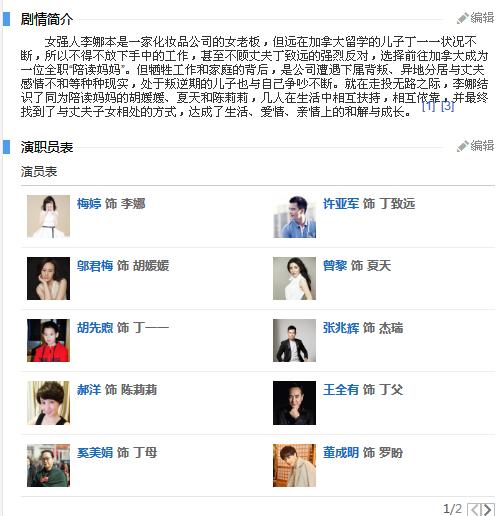Open 张兆辉 profile link
Viewport: 497px width, 516px height.
[341, 328]
